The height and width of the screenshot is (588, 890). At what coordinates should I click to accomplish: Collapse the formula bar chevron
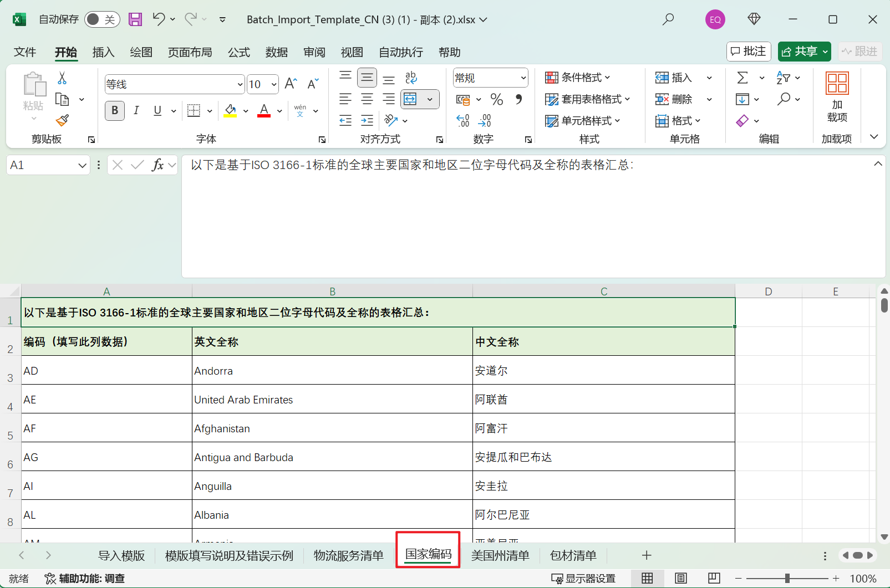878,163
